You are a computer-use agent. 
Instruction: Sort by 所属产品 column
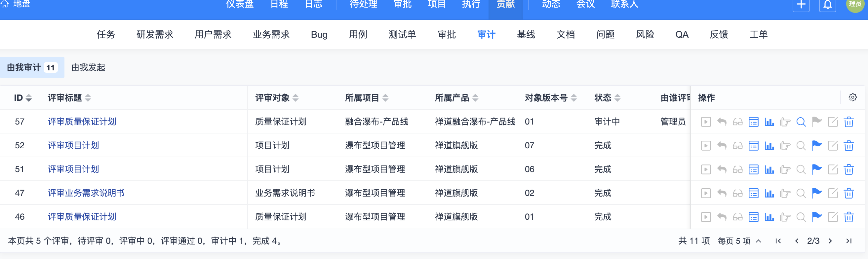456,98
